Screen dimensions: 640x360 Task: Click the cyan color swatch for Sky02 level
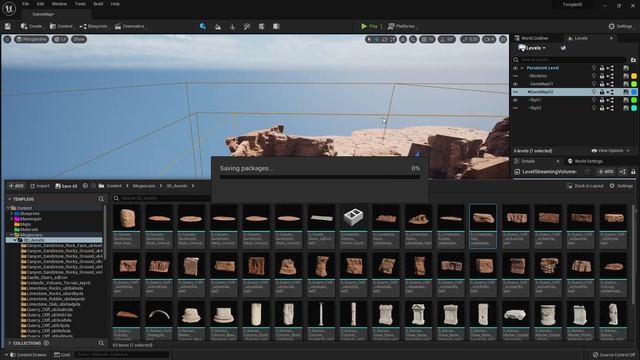[634, 108]
